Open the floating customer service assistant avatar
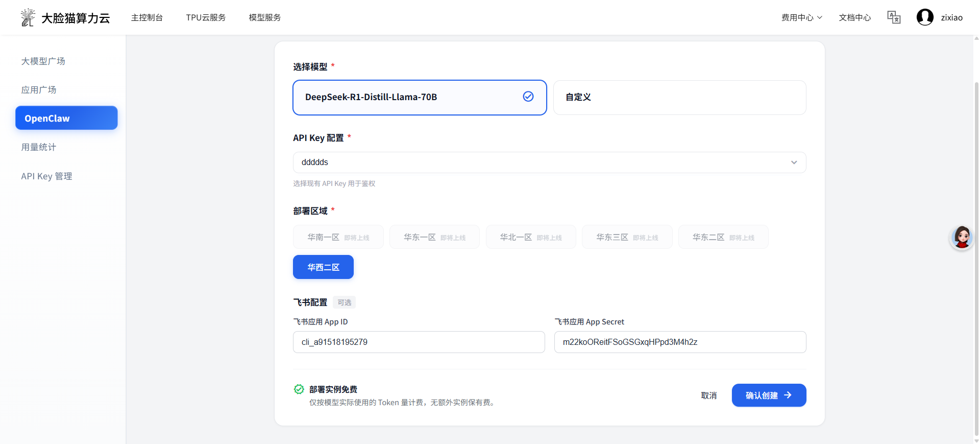980x444 pixels. [x=962, y=238]
